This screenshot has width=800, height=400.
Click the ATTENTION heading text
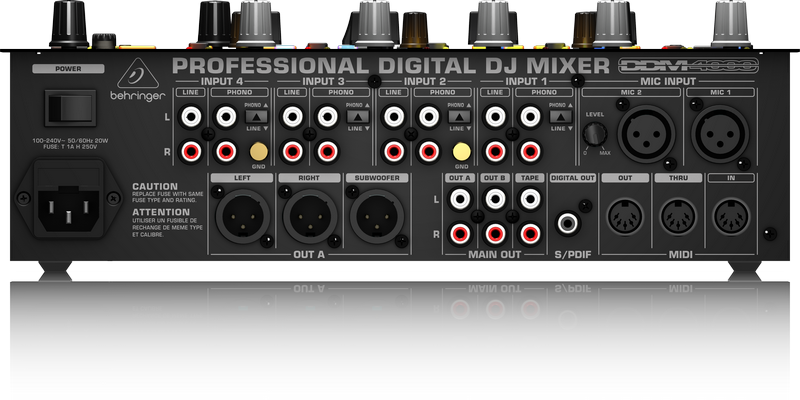161,212
